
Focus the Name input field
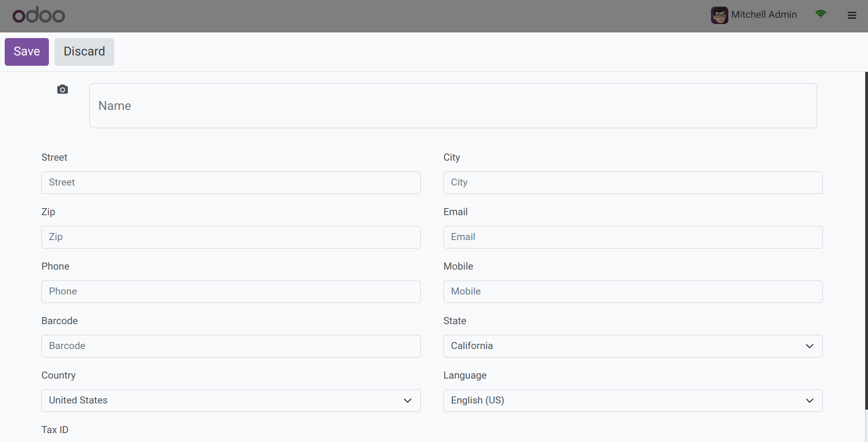453,106
